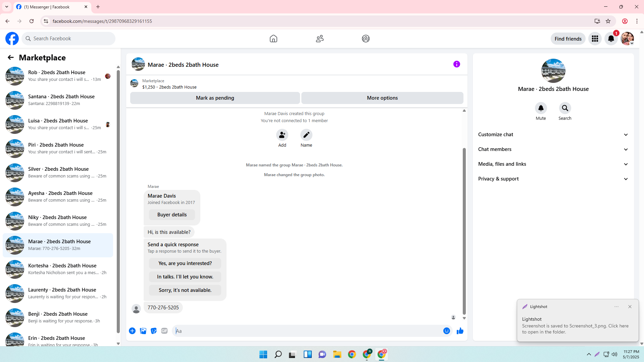Mute the Marae conversation
This screenshot has height=362, width=644.
[541, 108]
